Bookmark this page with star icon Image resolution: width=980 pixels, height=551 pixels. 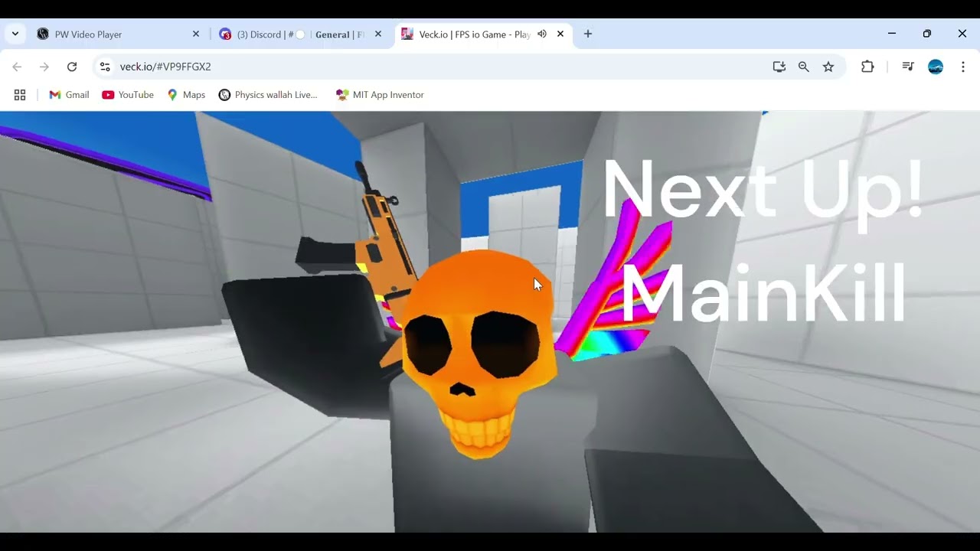click(x=828, y=67)
